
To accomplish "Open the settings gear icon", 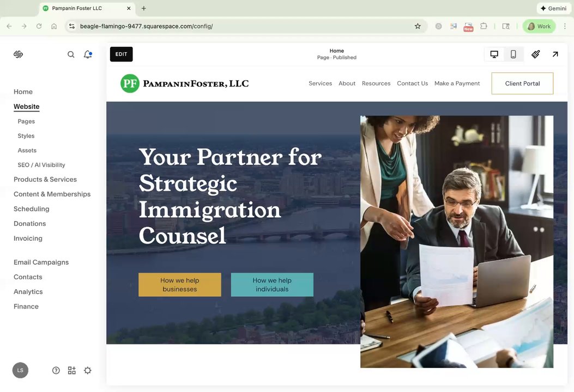I will click(88, 370).
